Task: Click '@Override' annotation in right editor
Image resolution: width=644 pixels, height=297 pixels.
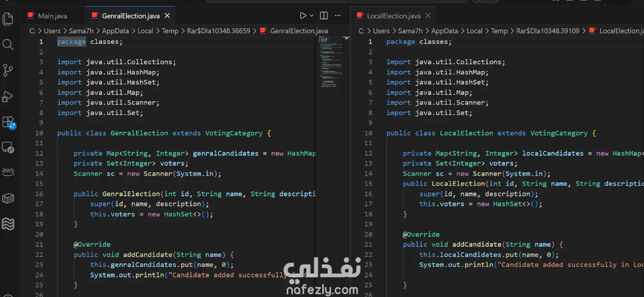Action: tap(421, 234)
